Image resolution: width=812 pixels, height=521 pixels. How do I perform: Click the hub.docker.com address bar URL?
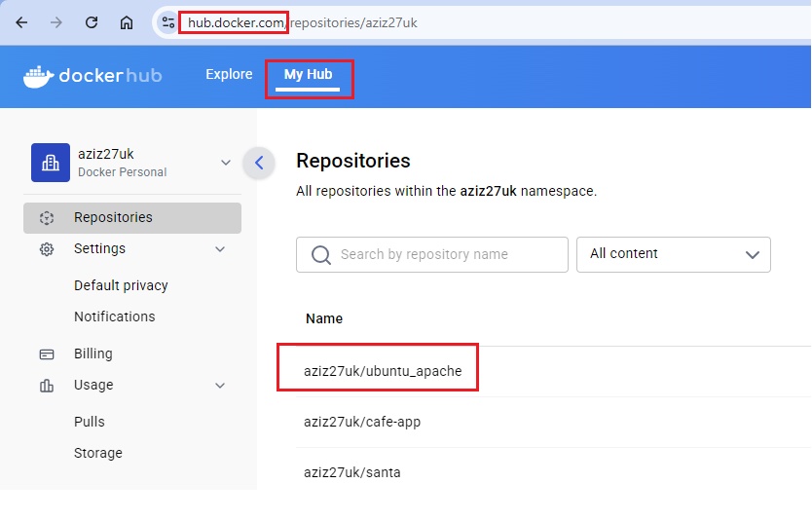coord(303,22)
